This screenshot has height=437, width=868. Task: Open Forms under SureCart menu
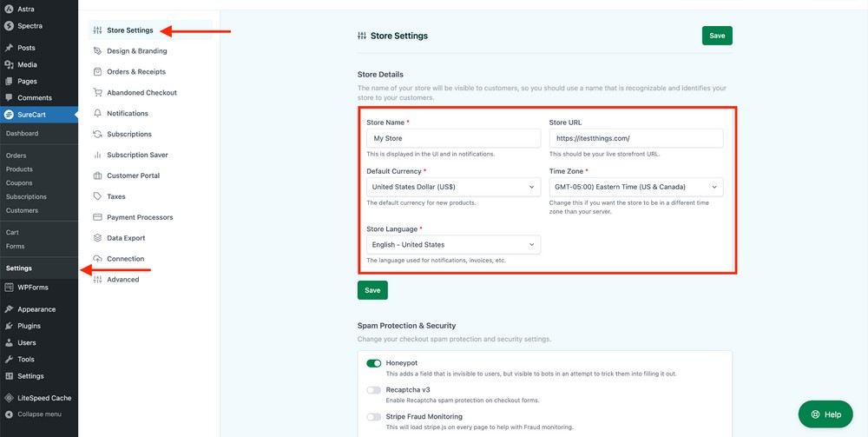pos(15,247)
